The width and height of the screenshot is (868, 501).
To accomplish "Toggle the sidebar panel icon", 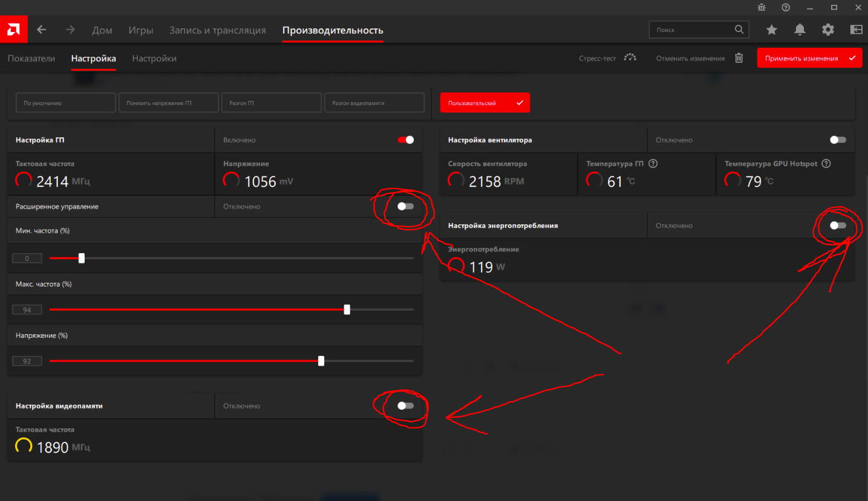I will (x=856, y=30).
